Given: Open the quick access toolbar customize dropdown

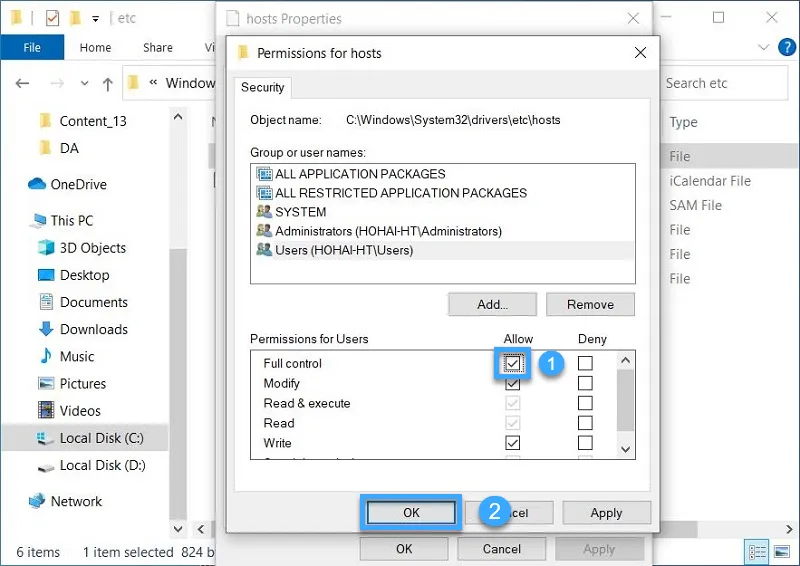Looking at the screenshot, I should coord(95,19).
